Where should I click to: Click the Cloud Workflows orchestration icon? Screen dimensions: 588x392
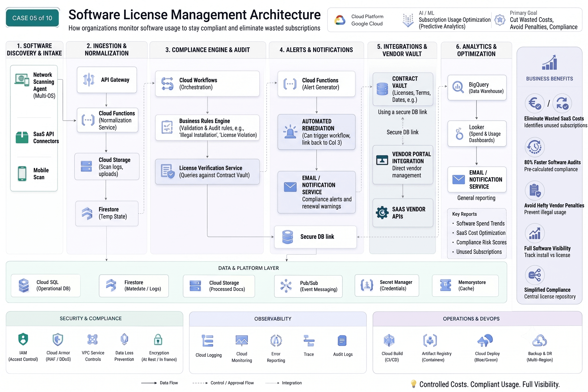(x=167, y=83)
